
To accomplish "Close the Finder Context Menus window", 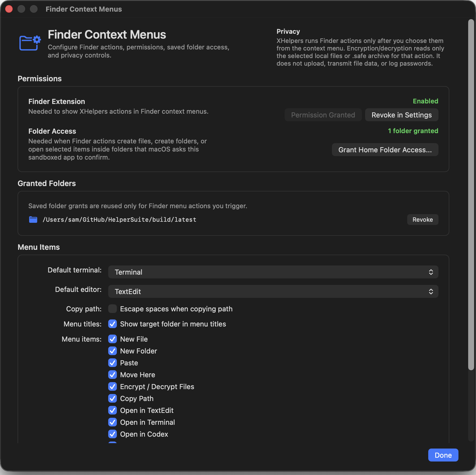I will (x=9, y=9).
